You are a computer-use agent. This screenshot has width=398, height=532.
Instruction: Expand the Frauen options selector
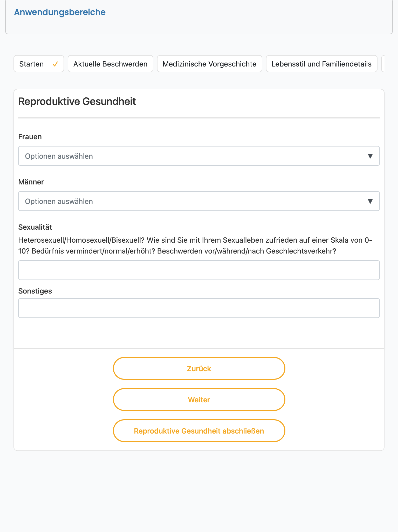199,156
